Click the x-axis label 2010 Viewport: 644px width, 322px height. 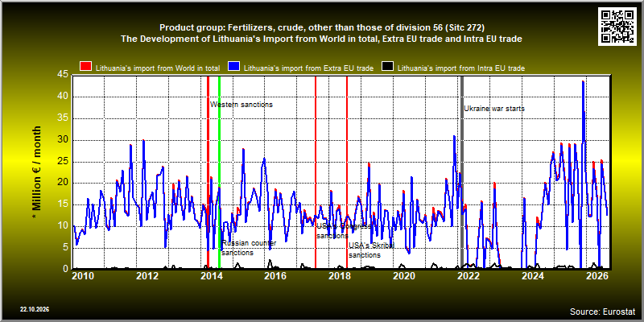point(83,275)
